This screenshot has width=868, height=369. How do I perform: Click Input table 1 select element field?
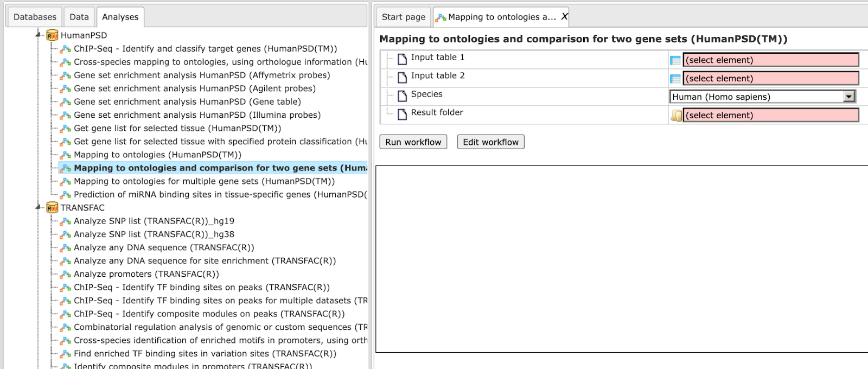click(x=771, y=60)
